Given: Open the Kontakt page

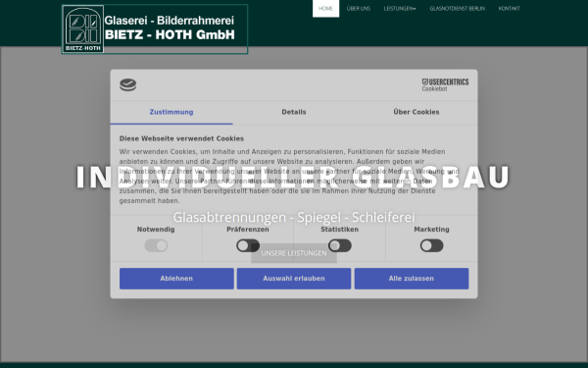Looking at the screenshot, I should click(509, 8).
